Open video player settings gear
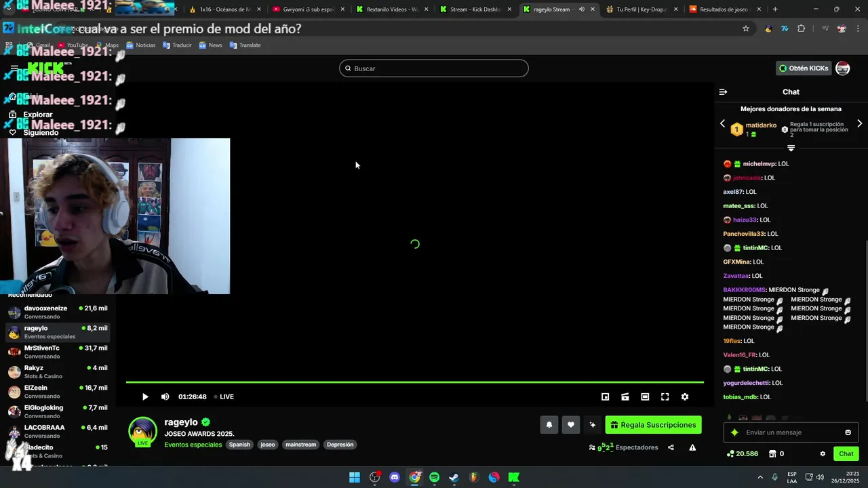 click(x=685, y=397)
